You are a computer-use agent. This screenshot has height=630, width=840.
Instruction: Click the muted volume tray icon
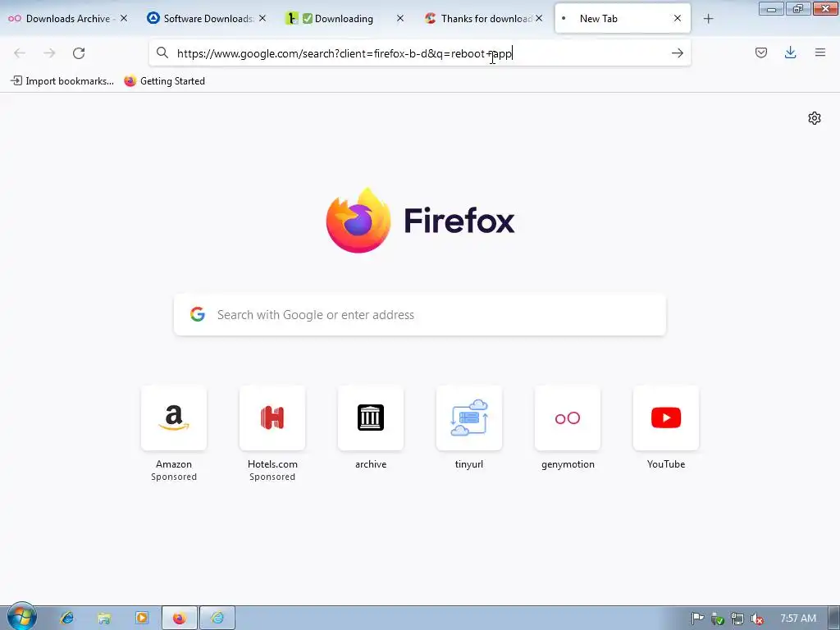click(757, 619)
